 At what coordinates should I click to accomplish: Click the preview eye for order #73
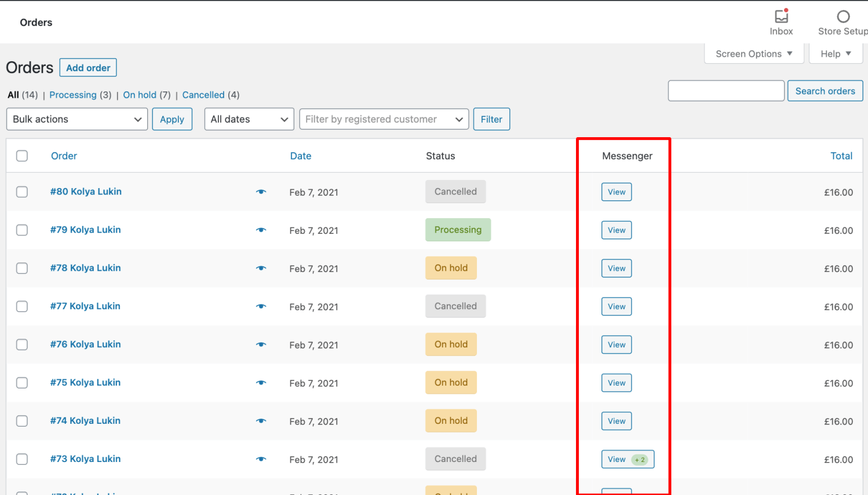261,459
